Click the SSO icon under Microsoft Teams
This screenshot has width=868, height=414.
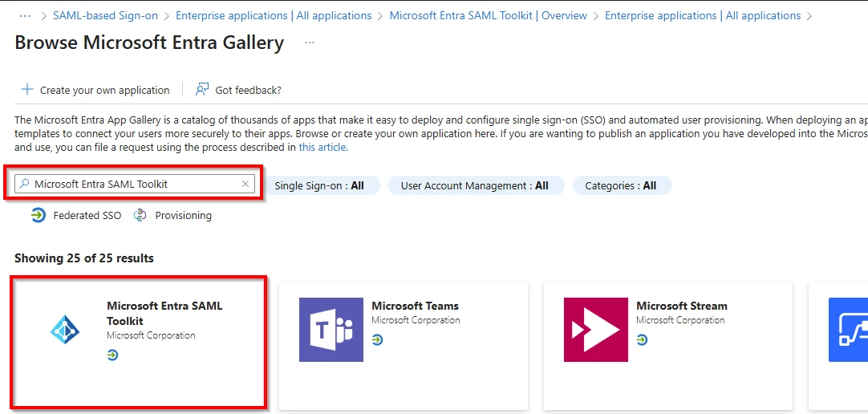coord(378,340)
